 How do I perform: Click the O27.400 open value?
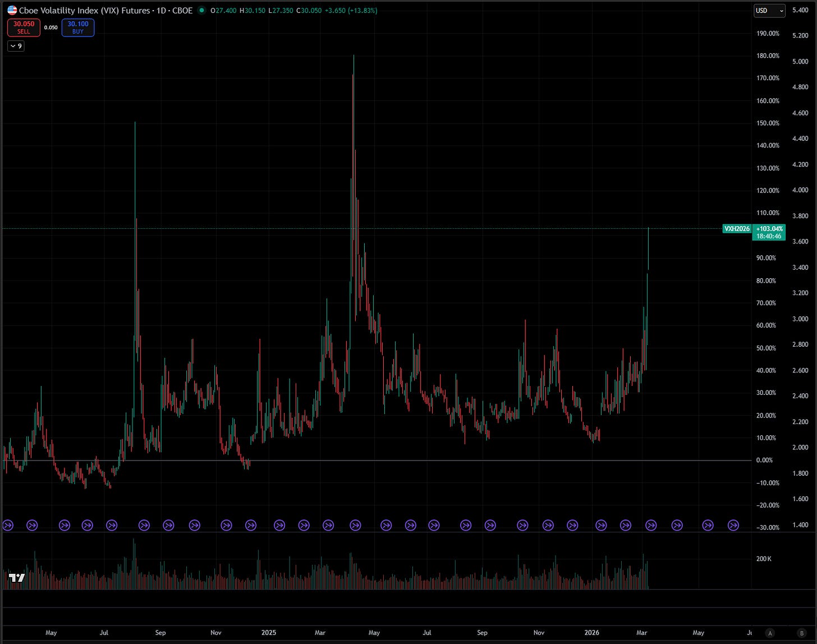coord(223,11)
